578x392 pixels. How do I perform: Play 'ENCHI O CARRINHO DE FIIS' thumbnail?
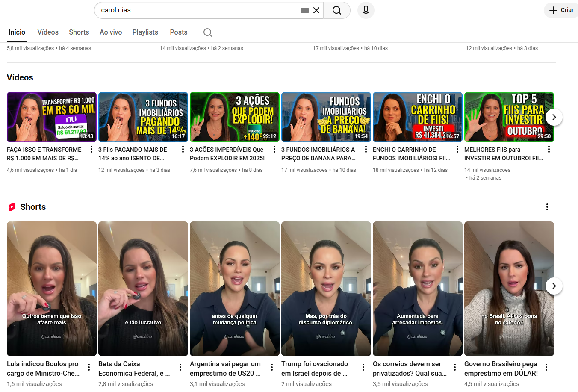coord(417,117)
